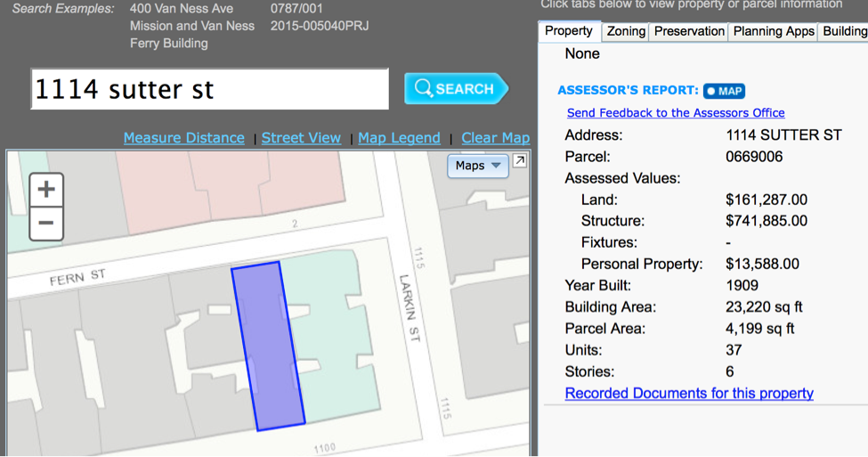Screen dimensions: 868x457
Task: Click the blue SEARCH button
Action: 455,89
